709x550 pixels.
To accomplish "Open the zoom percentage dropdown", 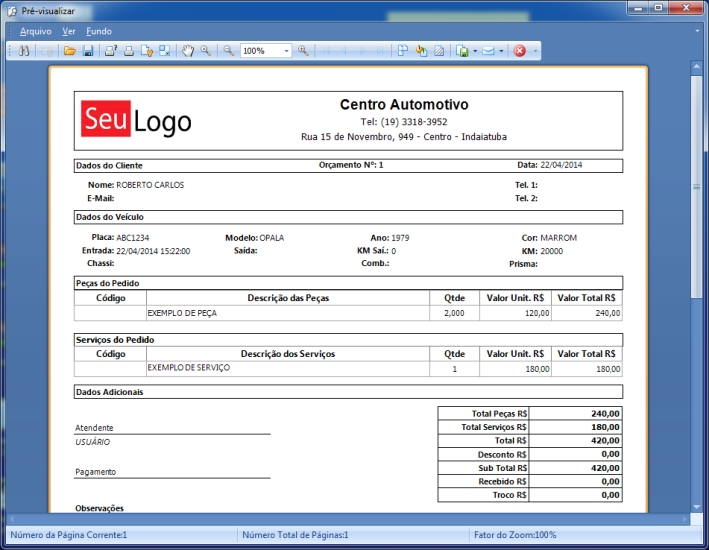I will coord(286,50).
